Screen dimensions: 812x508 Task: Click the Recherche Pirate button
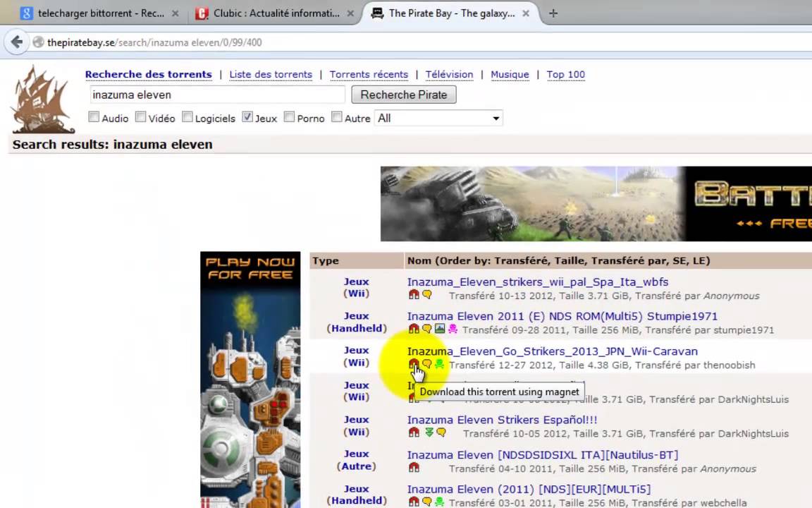[404, 95]
